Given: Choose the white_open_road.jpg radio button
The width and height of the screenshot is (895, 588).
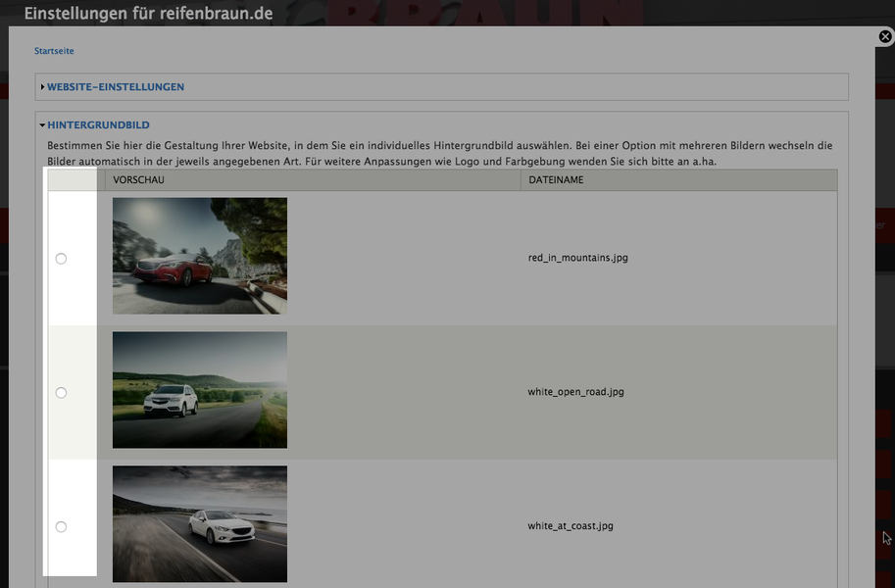Looking at the screenshot, I should pyautogui.click(x=61, y=393).
